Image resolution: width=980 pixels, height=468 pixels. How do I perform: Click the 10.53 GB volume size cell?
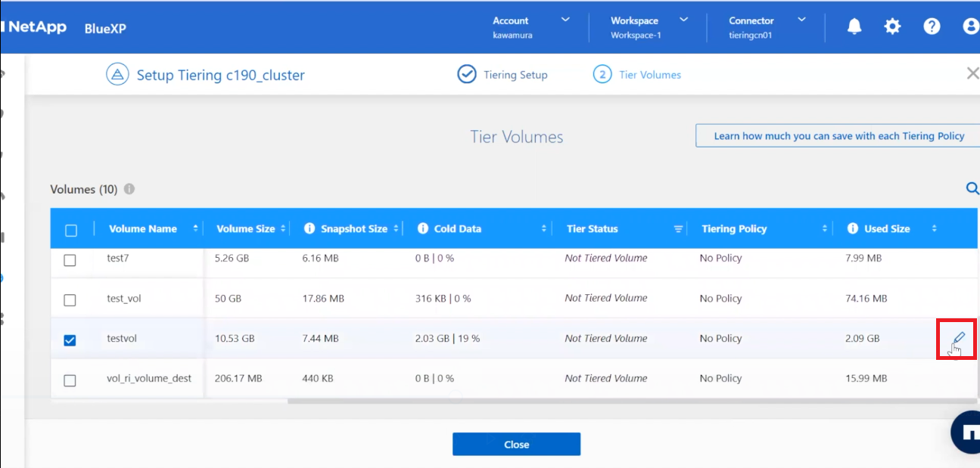[x=235, y=338]
